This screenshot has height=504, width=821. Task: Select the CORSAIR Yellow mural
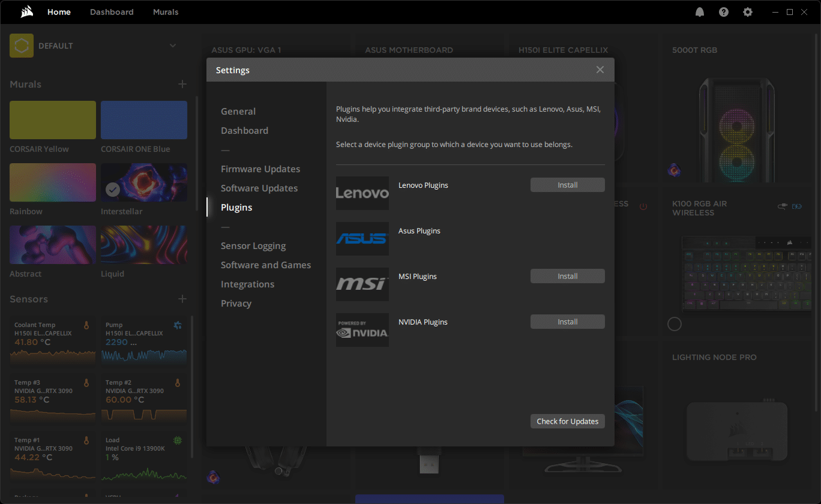click(x=53, y=120)
